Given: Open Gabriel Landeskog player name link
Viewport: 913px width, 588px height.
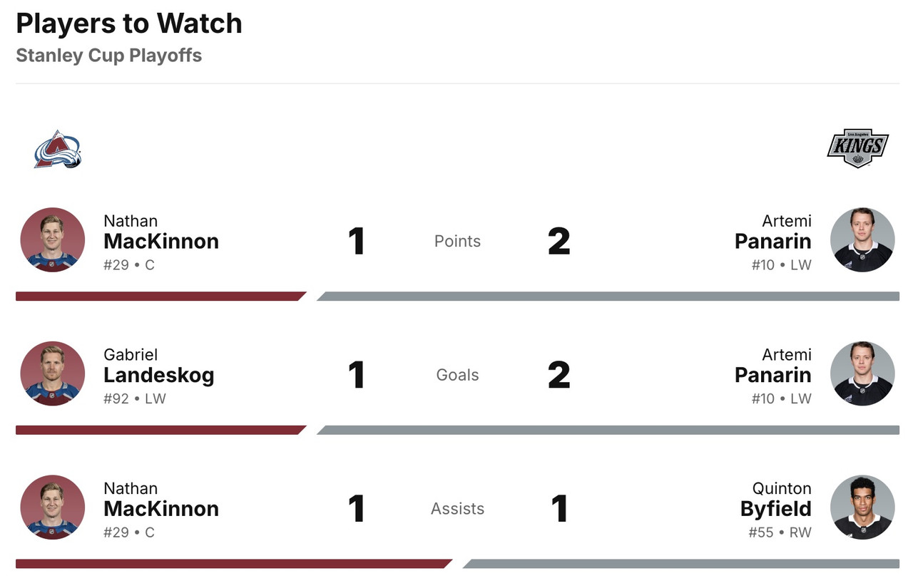Looking at the screenshot, I should [158, 375].
